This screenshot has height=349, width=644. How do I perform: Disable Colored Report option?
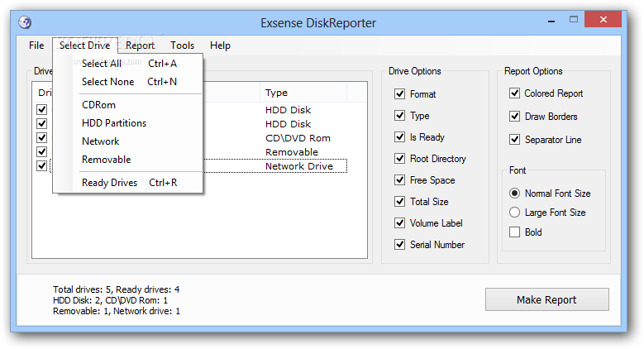point(515,93)
